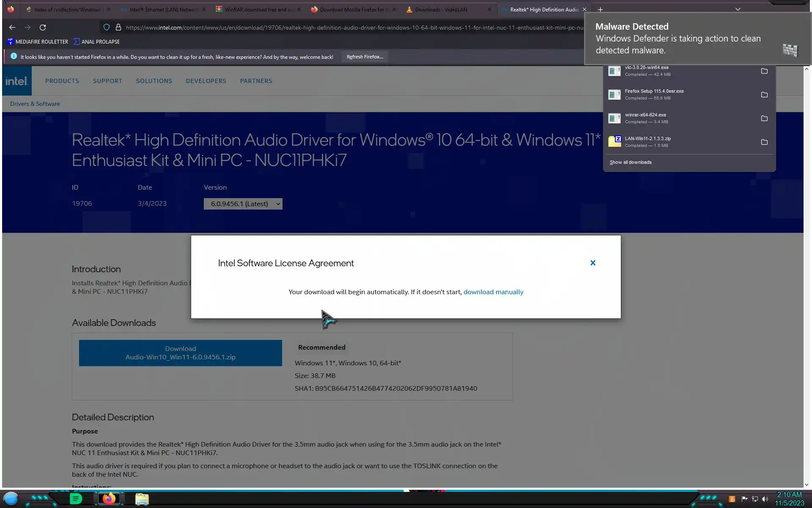This screenshot has height=508, width=812.
Task: Click the volume speaker tray icon
Action: click(765, 499)
